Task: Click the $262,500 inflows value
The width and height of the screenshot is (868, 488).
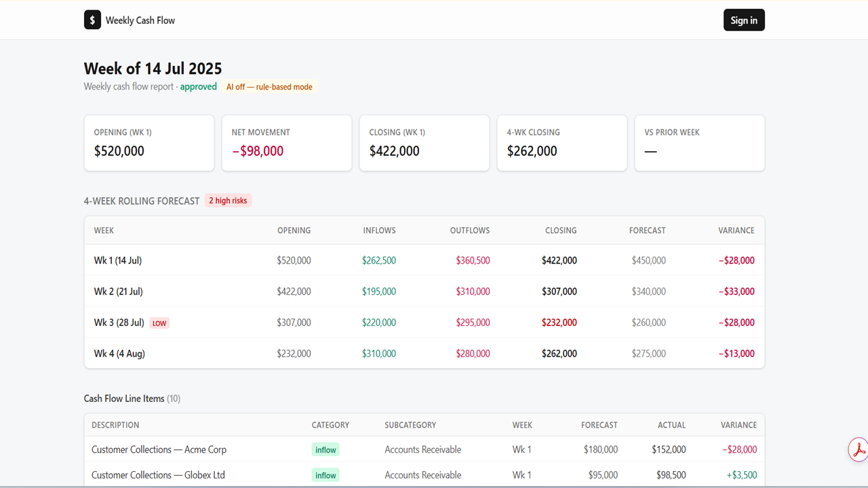Action: pos(379,260)
